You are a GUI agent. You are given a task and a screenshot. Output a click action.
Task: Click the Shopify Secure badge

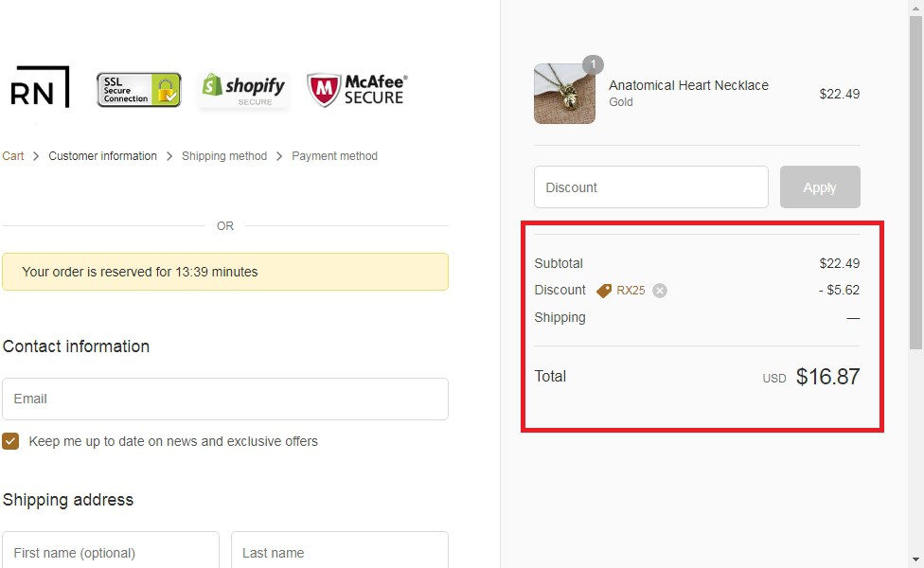[244, 90]
